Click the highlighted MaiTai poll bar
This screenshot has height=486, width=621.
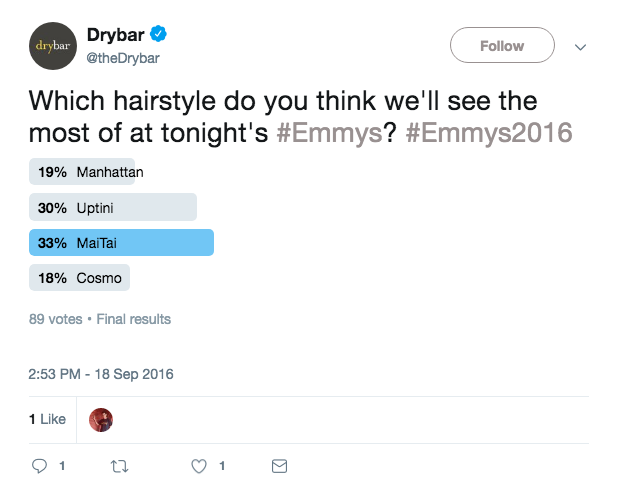122,243
